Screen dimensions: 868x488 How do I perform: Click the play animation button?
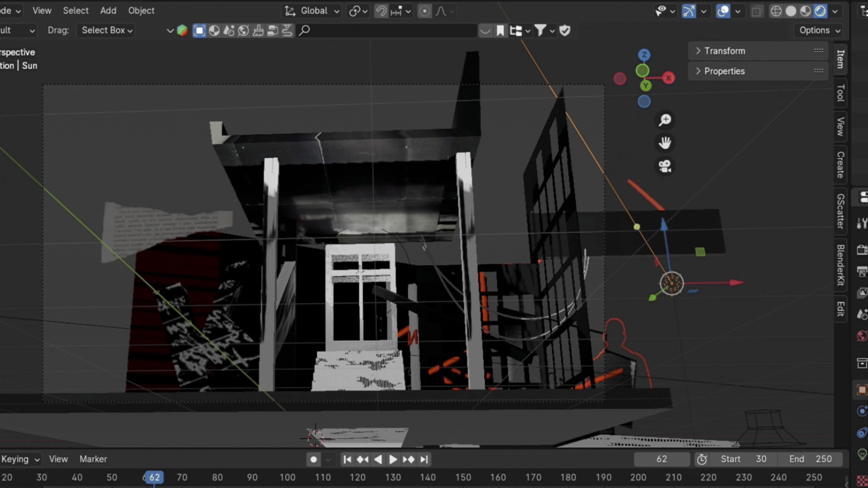click(393, 460)
